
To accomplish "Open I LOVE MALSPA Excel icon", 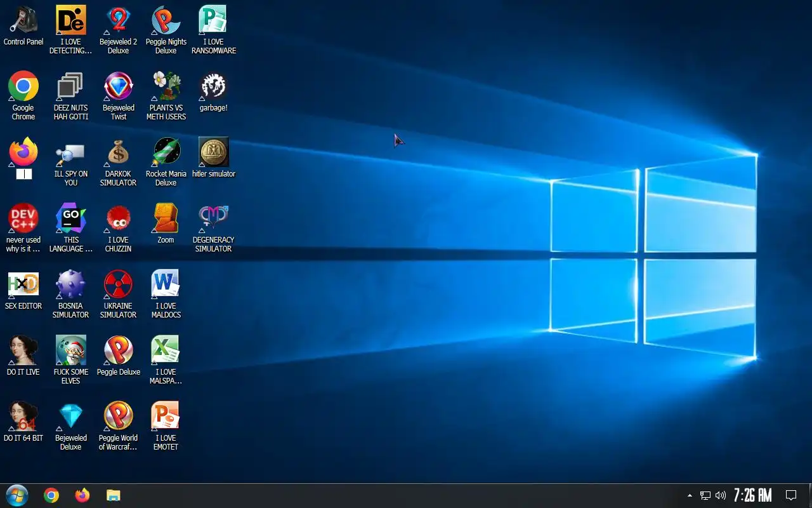I will tap(166, 351).
